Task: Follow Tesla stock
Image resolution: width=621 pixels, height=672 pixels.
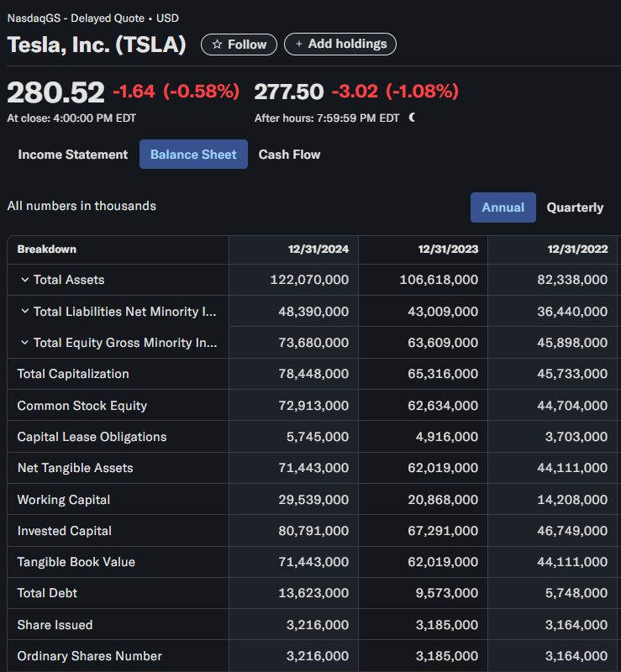Action: (x=239, y=45)
